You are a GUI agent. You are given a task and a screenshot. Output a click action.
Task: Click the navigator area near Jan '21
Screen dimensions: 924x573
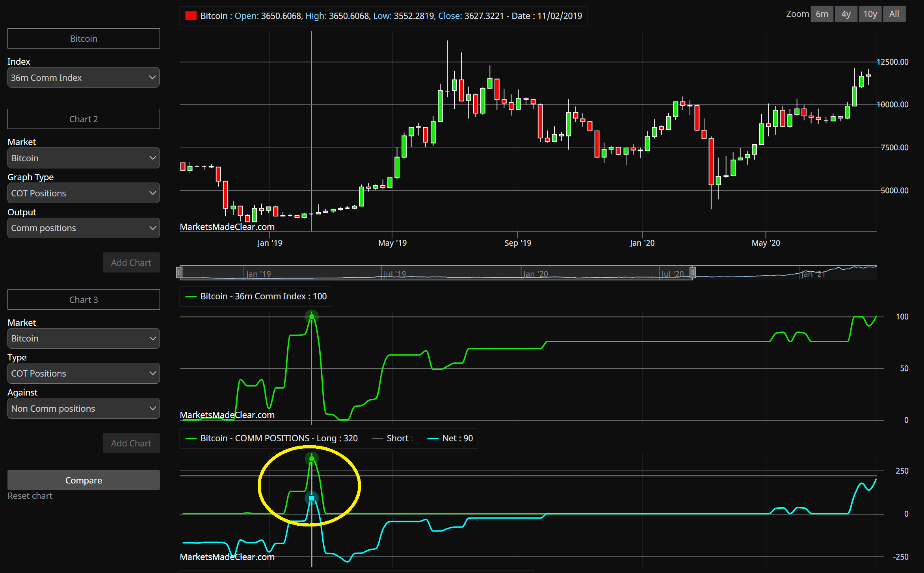812,274
